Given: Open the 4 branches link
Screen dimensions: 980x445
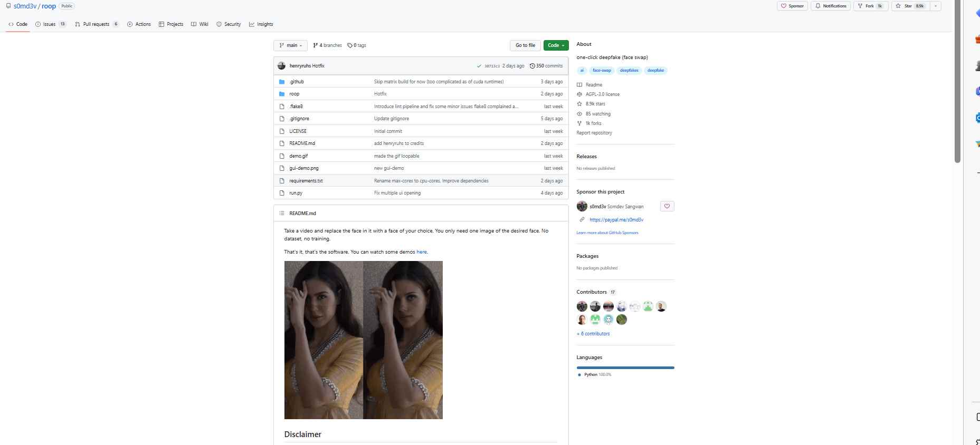Looking at the screenshot, I should 327,45.
